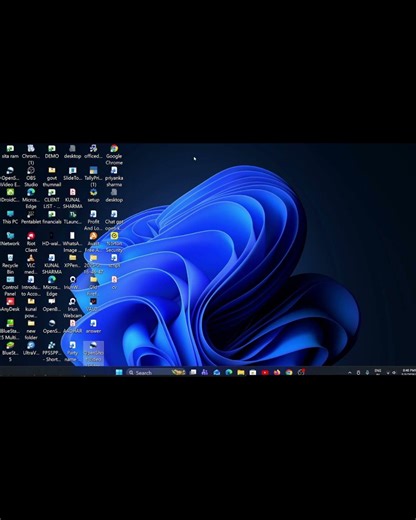This screenshot has width=416, height=520.
Task: Select the 'Party name' document icon
Action: (x=72, y=352)
